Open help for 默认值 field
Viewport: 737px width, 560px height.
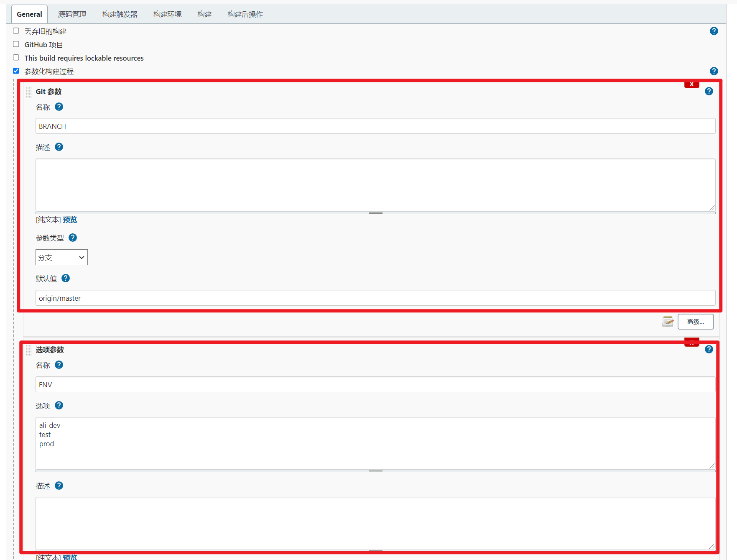(66, 278)
